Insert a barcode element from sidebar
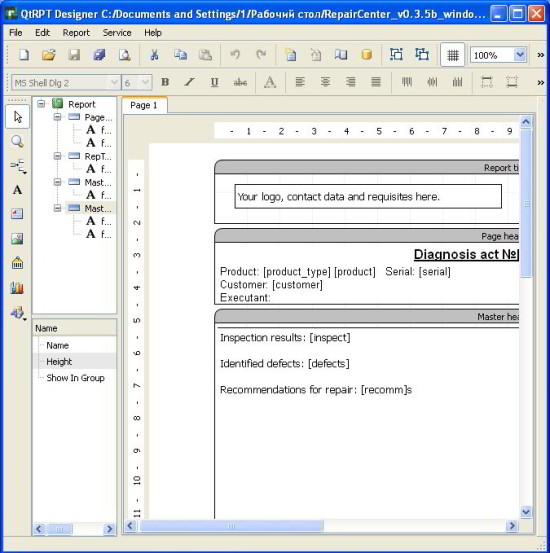The width and height of the screenshot is (550, 553). (17, 263)
